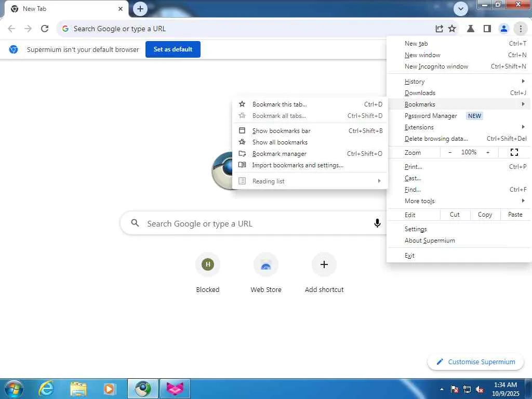
Task: Reload the page with refresh icon
Action: [45, 29]
